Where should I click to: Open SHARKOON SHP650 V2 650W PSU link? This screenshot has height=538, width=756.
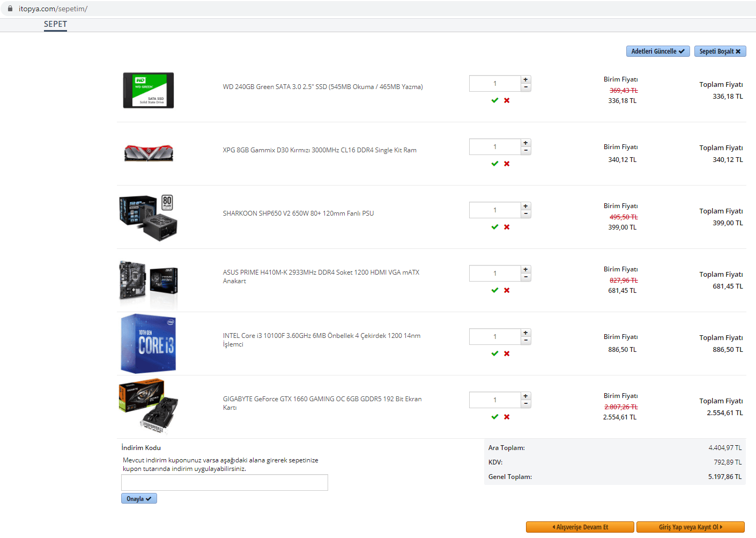(298, 213)
